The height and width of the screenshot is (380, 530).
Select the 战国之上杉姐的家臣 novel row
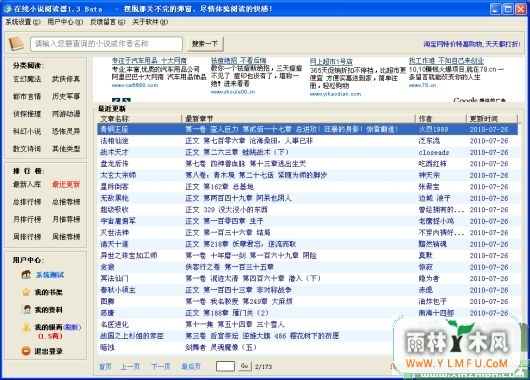coord(308,336)
